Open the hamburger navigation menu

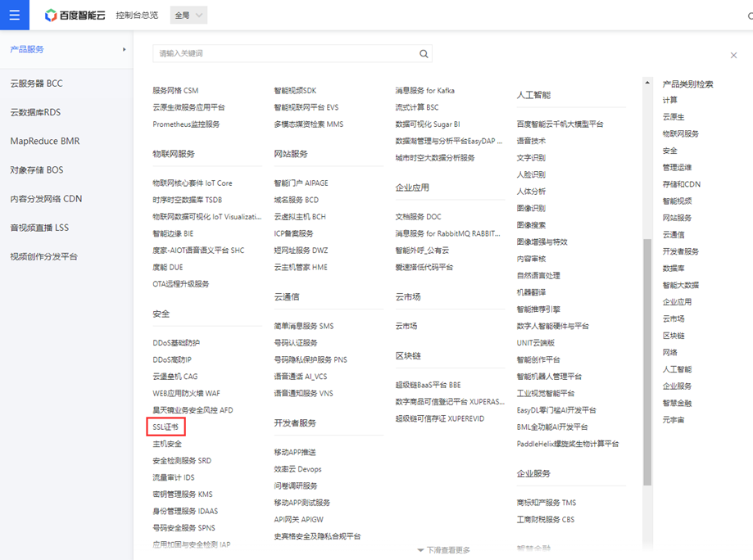(x=15, y=15)
